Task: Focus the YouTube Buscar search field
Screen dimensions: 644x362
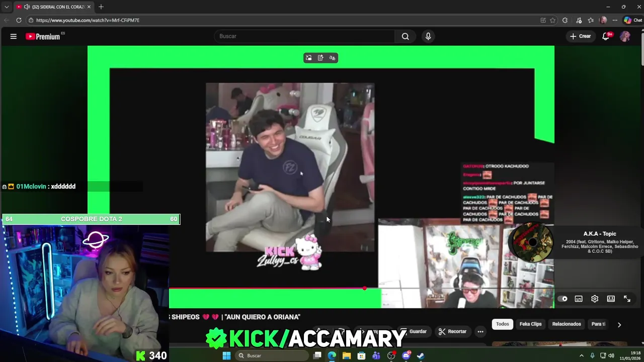Action: [x=304, y=36]
